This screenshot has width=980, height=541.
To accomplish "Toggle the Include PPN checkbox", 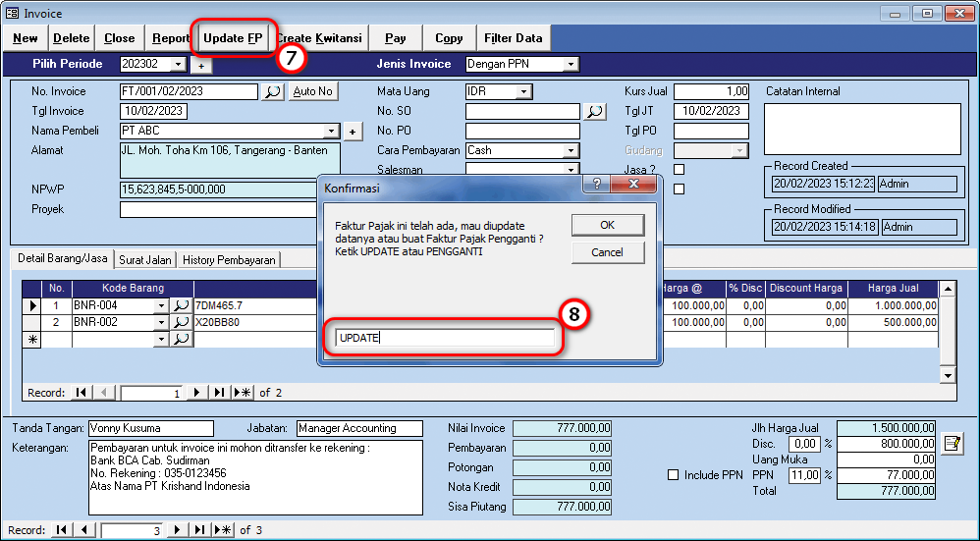I will (673, 475).
